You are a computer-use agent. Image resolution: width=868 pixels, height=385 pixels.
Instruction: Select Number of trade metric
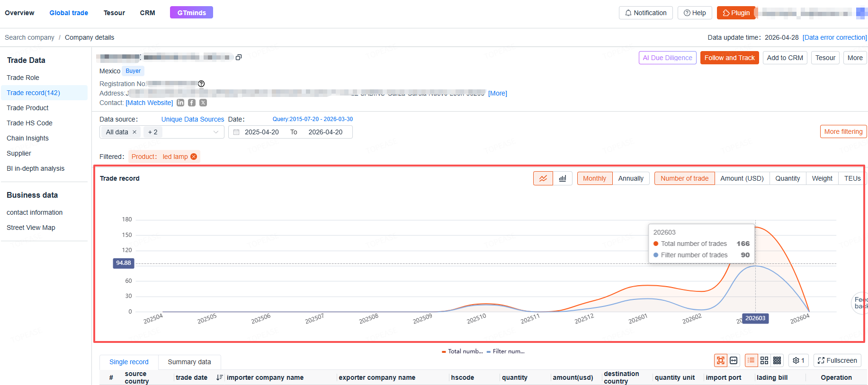click(x=685, y=178)
